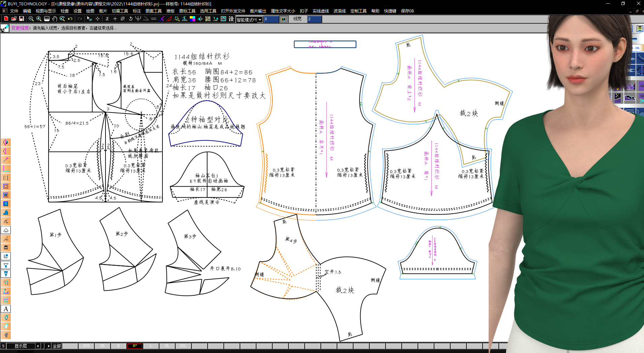Click the Undo arrow icon

[70, 19]
